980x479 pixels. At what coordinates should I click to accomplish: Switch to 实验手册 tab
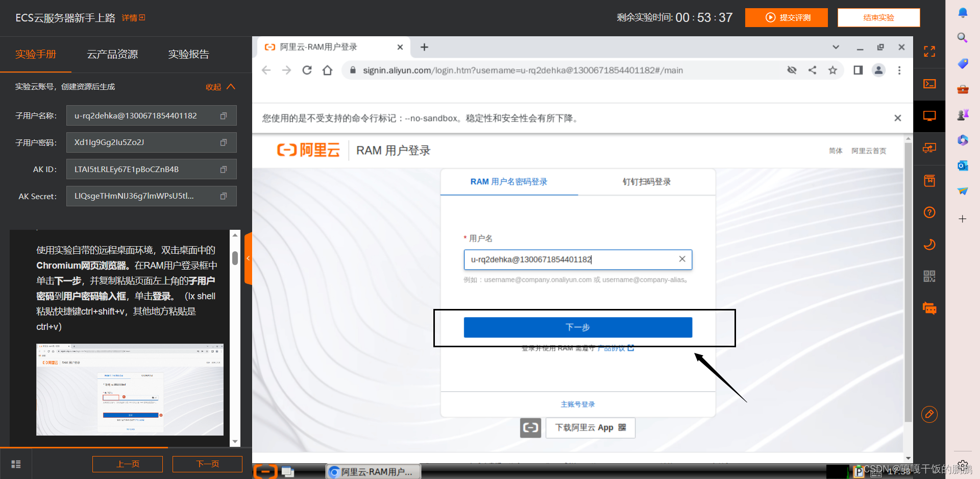(x=36, y=54)
